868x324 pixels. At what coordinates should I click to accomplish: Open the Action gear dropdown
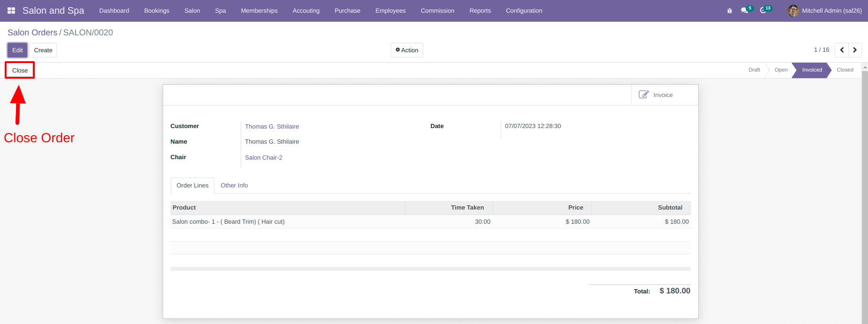click(407, 50)
